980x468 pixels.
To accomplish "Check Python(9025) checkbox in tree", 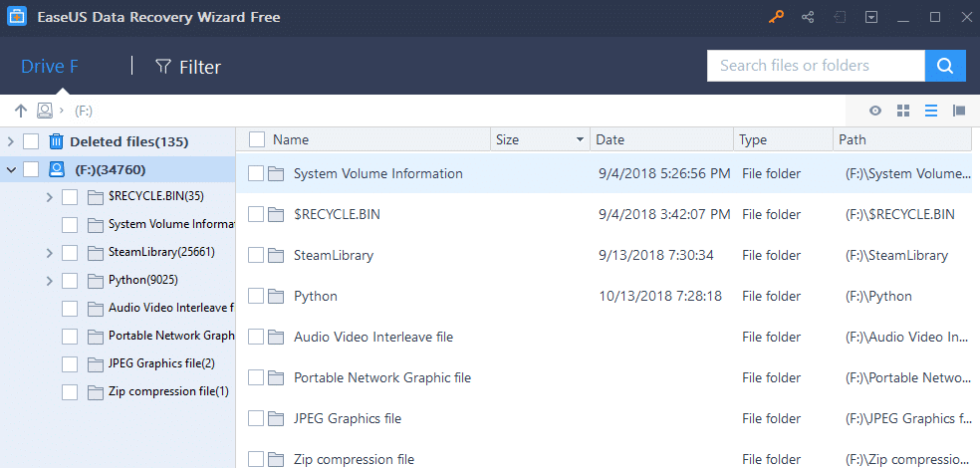I will [70, 281].
